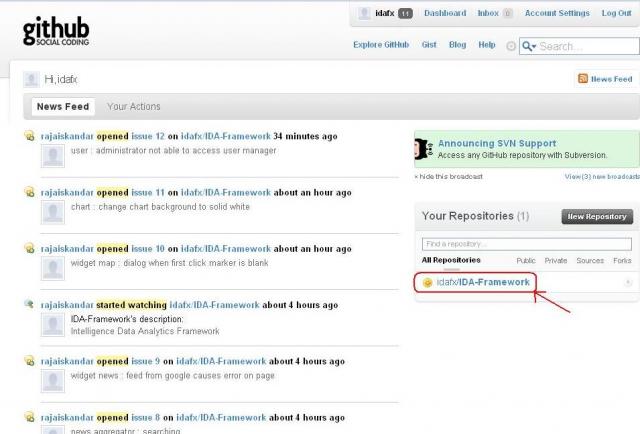Open the News Feed RSS link
640x434 pixels.
(x=611, y=79)
